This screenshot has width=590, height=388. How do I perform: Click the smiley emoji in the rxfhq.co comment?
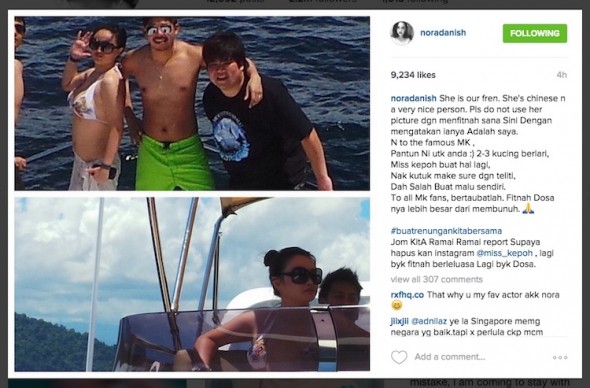click(397, 305)
